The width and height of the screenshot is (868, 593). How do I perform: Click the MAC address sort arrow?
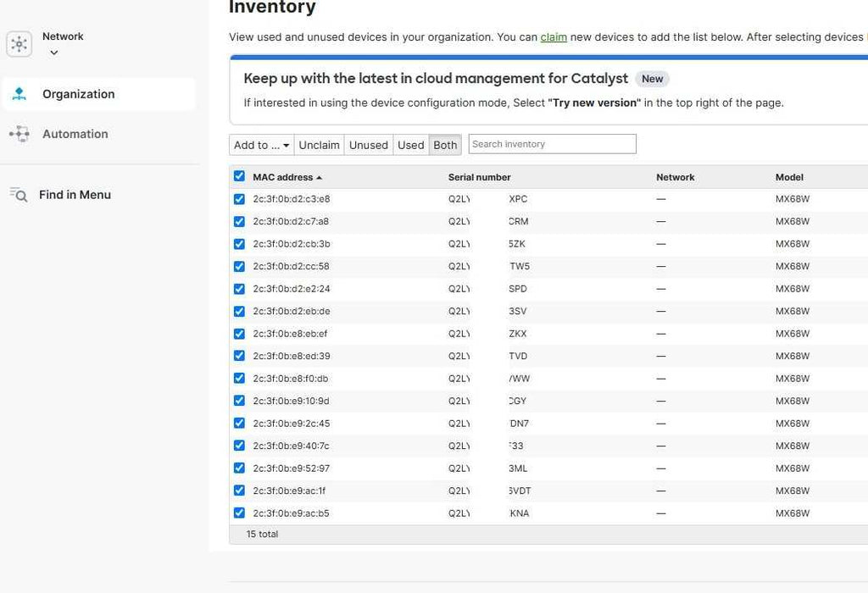click(320, 178)
